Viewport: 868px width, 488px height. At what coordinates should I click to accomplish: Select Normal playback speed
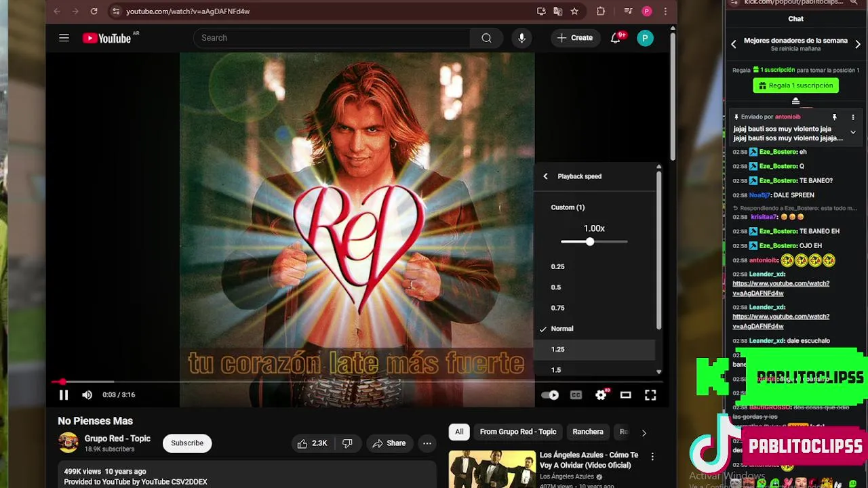tap(594, 329)
